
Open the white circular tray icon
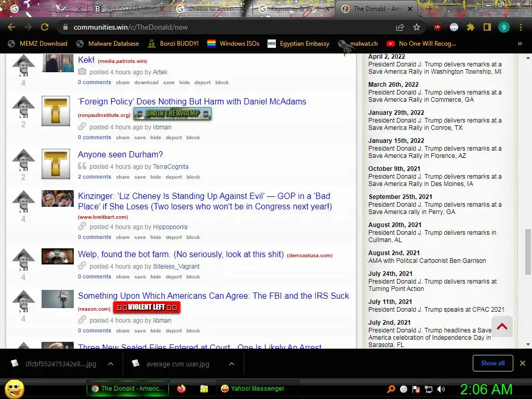point(404,389)
